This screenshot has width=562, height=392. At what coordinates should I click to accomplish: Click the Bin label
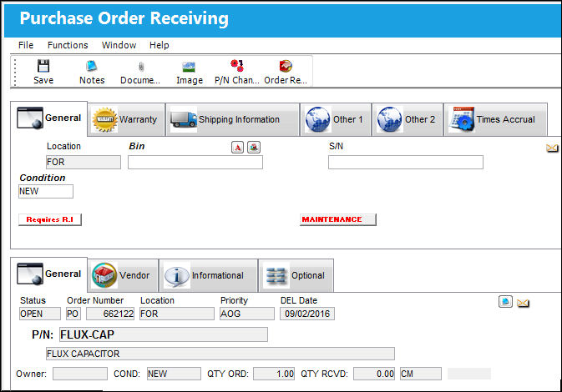click(137, 146)
